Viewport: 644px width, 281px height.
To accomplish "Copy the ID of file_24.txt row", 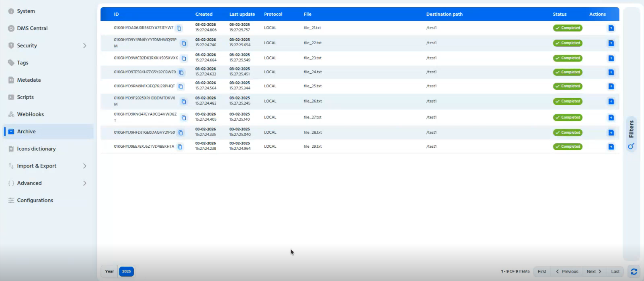I will point(181,72).
